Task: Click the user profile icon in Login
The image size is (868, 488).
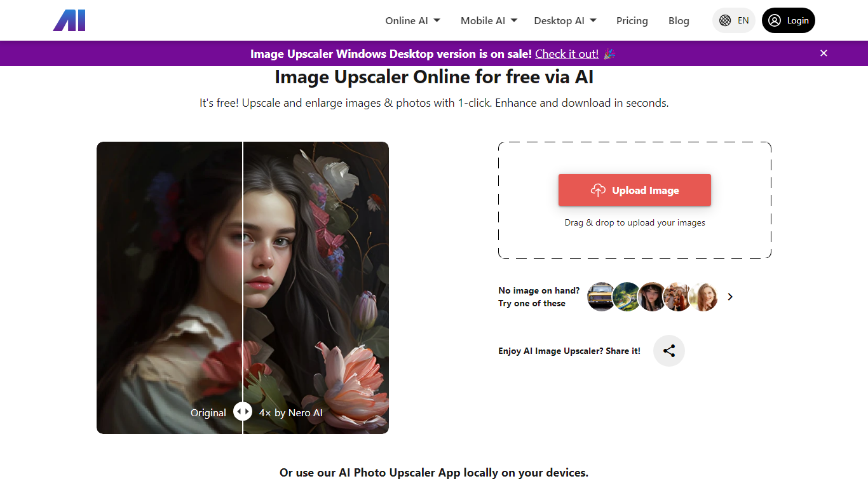Action: coord(774,20)
